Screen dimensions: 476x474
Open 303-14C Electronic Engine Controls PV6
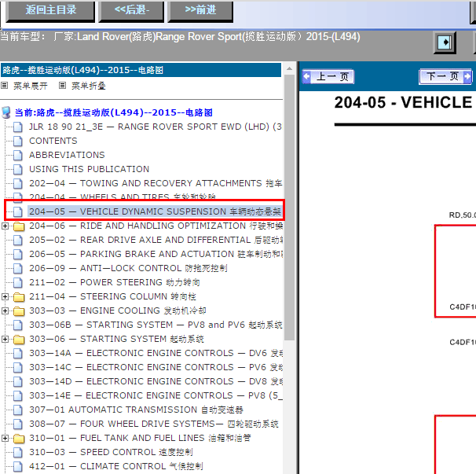[156, 367]
